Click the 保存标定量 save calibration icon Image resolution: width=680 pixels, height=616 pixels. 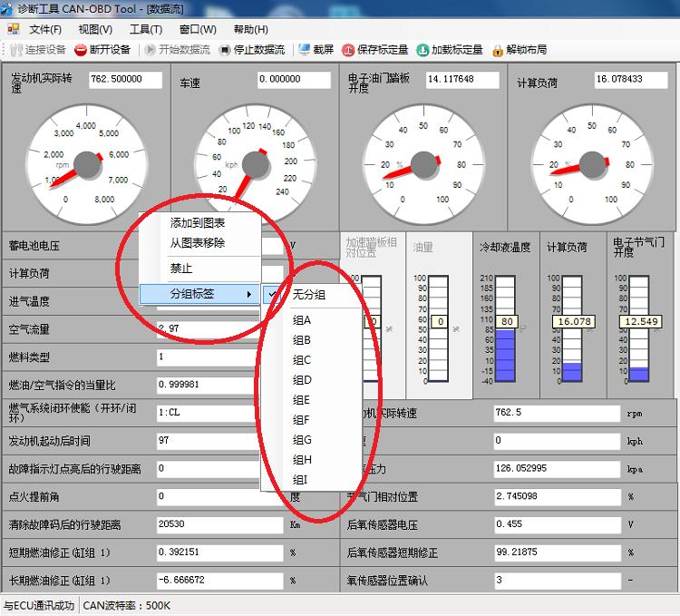tap(348, 50)
